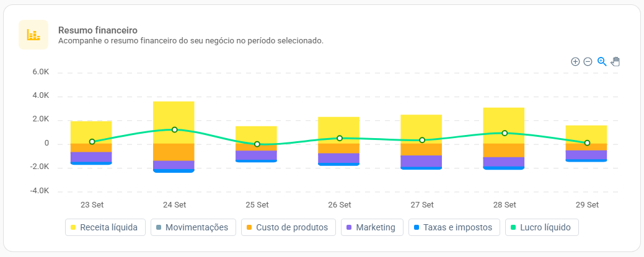Toggle Receita líquida series in legend
Viewport: 644px width, 257px height.
105,227
